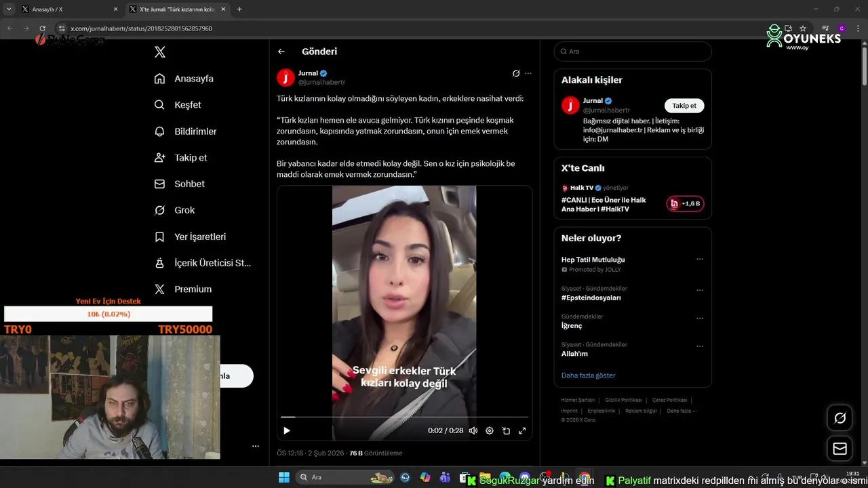Viewport: 868px width, 488px height.
Task: Play the video with play button
Action: (287, 430)
